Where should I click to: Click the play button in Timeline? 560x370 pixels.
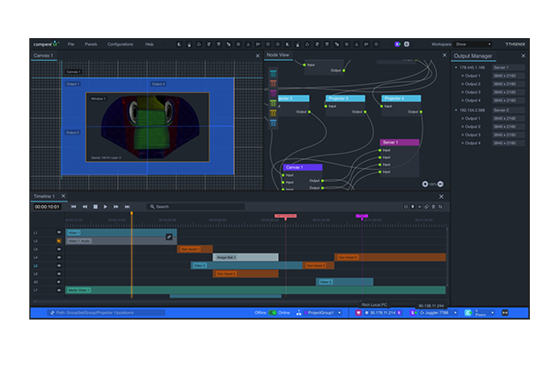point(105,207)
